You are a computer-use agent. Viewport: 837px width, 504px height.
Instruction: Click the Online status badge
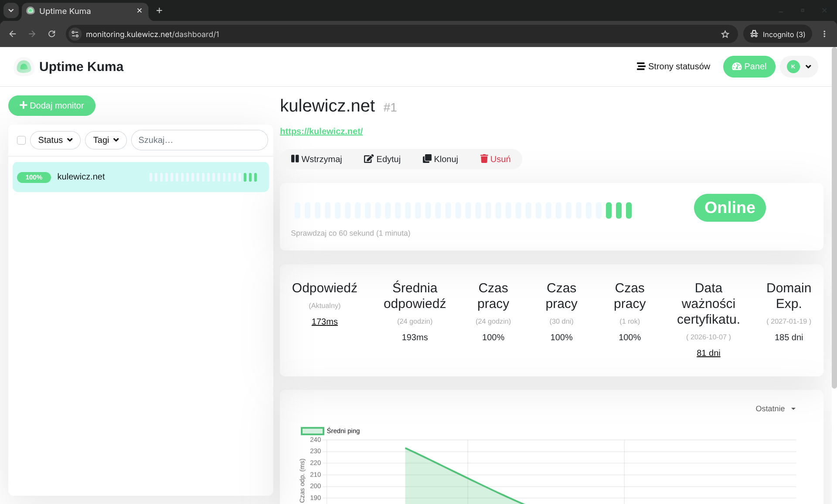(x=730, y=208)
